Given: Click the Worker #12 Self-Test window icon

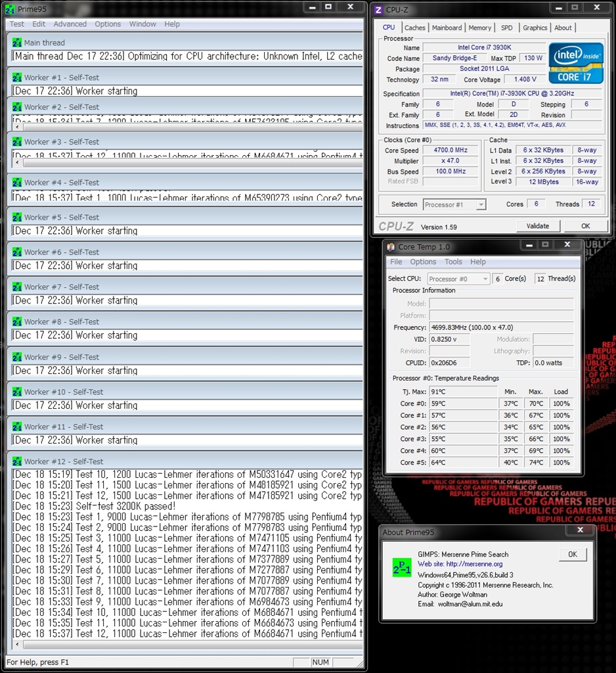Looking at the screenshot, I should pyautogui.click(x=17, y=461).
